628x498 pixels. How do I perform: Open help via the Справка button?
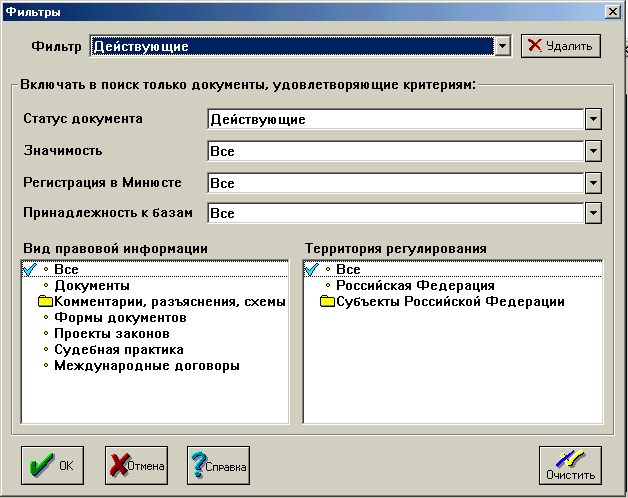218,466
